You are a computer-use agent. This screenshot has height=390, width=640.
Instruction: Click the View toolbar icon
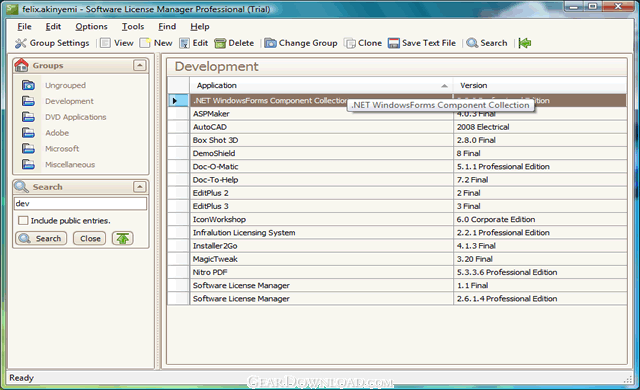click(x=105, y=43)
